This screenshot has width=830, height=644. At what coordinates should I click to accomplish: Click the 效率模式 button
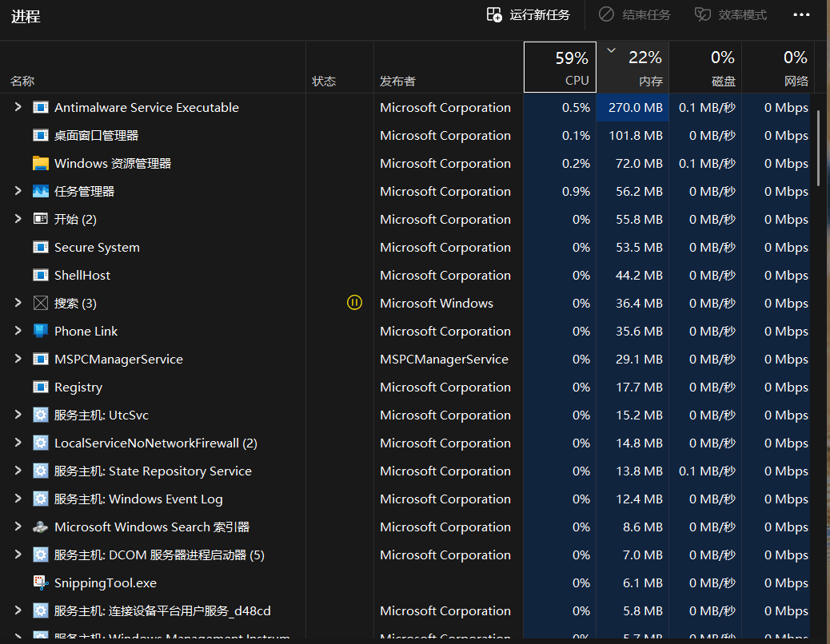[731, 15]
